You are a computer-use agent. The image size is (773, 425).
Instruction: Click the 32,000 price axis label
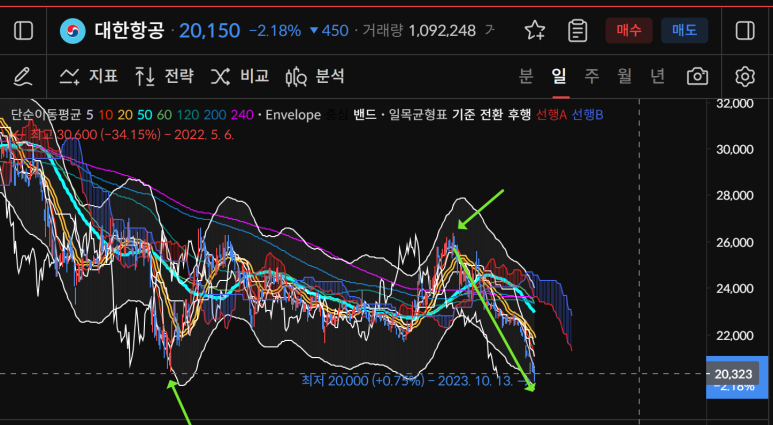(736, 104)
